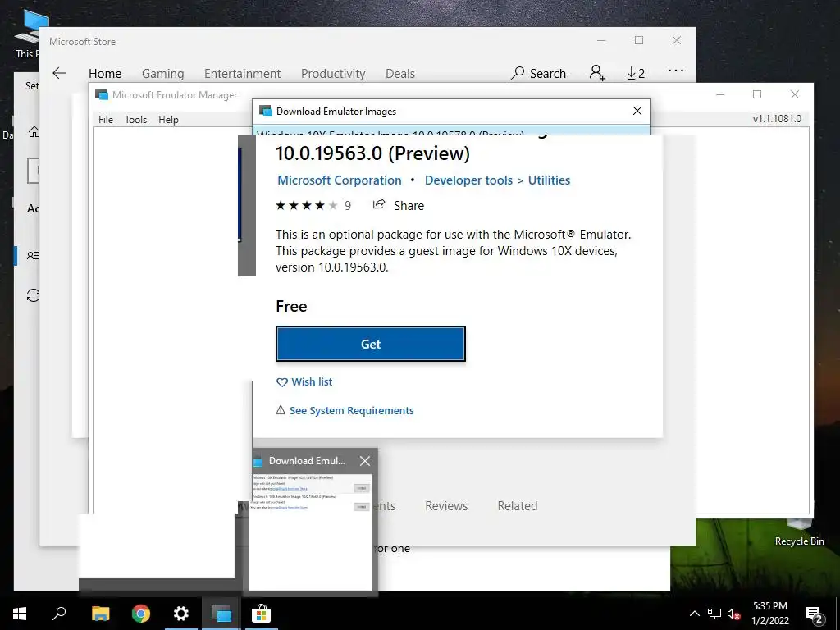Click the price label Free
The width and height of the screenshot is (840, 630).
tap(291, 306)
